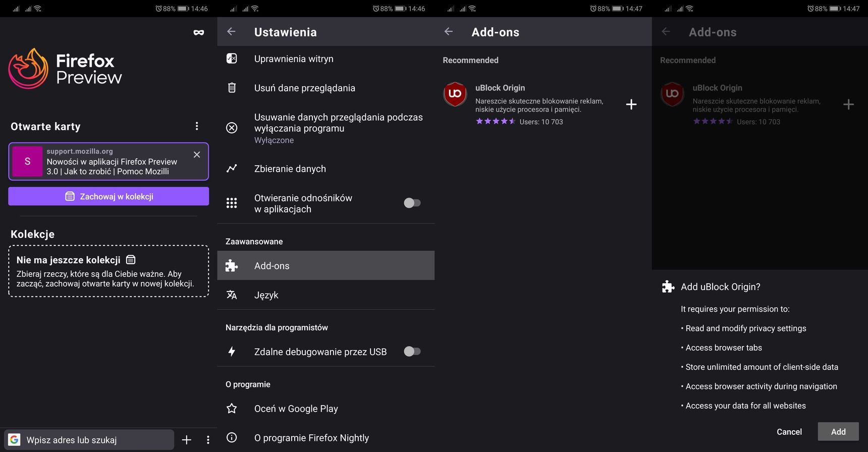Click the dimmed back arrow behind dialog
The height and width of the screenshot is (452, 868).
click(x=666, y=32)
